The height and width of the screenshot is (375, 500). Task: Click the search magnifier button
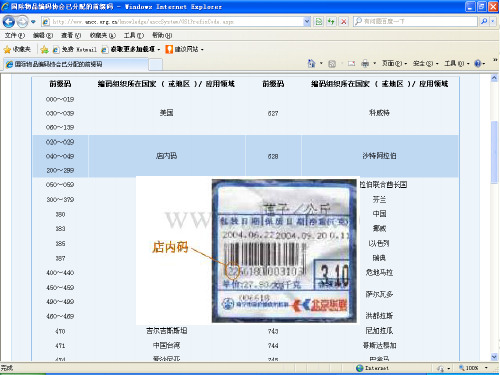[x=484, y=22]
